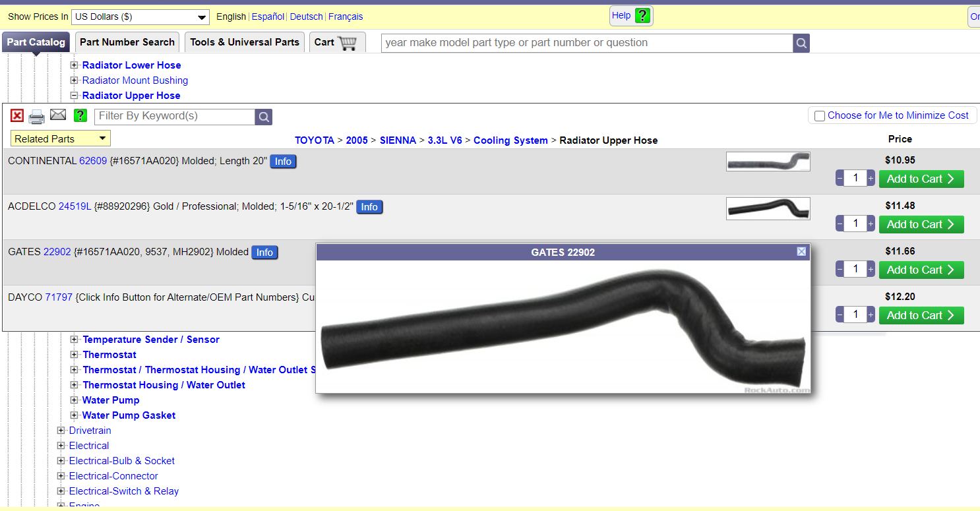Expand the Radiator Mount Bushing node

coord(75,80)
